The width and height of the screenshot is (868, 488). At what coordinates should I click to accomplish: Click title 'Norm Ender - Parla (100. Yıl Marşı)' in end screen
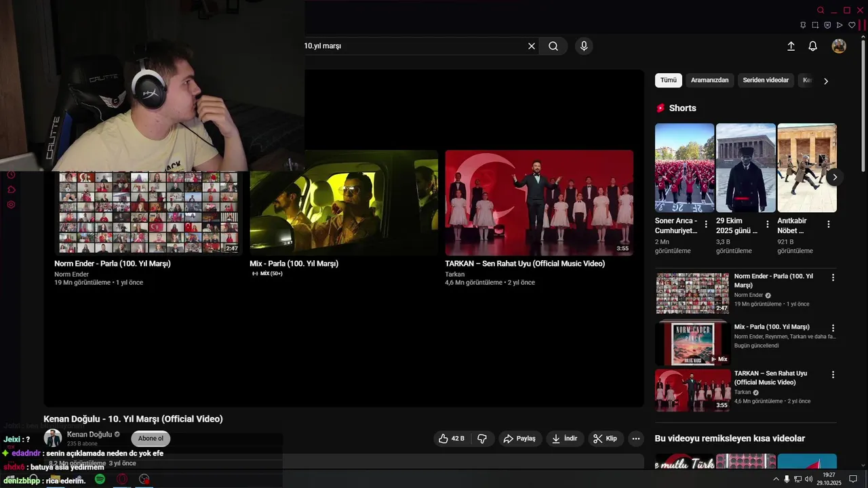tap(113, 264)
